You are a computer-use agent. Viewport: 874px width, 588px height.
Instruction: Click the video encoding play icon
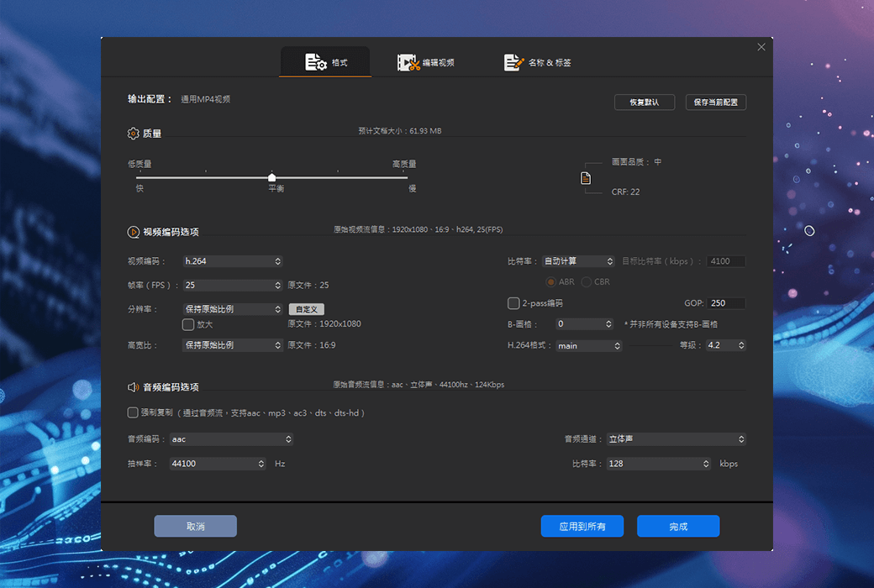pos(134,232)
